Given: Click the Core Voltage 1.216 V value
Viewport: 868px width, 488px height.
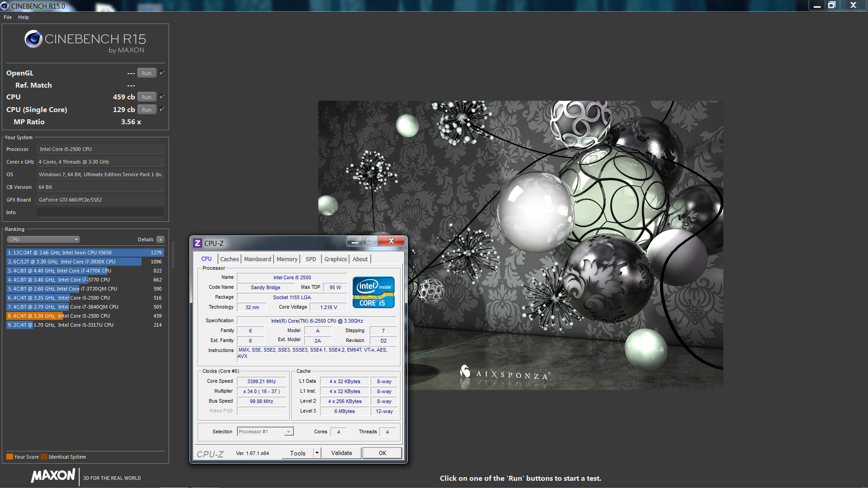Looking at the screenshot, I should coord(329,307).
